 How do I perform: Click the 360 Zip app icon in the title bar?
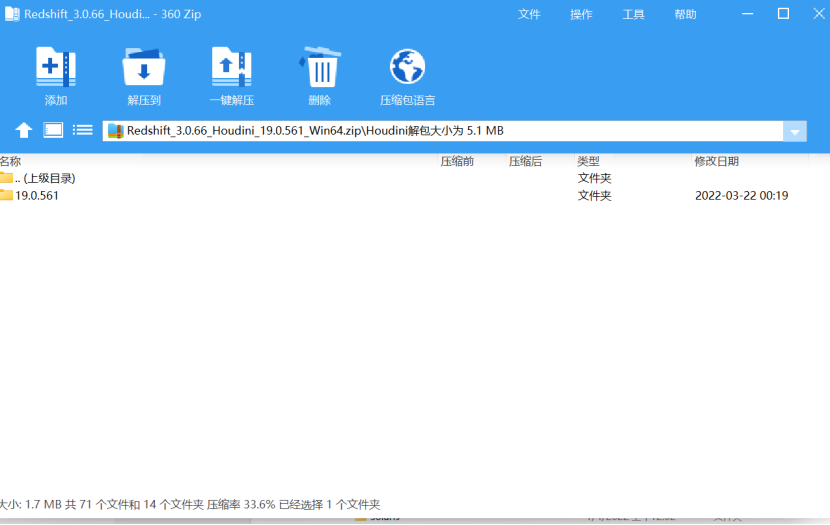coord(12,14)
